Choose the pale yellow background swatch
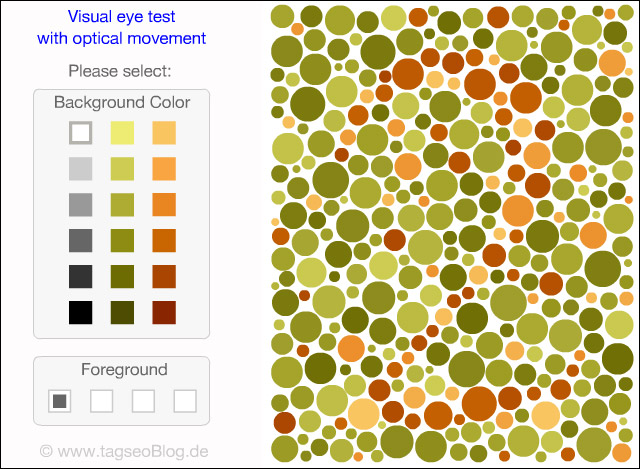This screenshot has height=469, width=640. (x=122, y=132)
